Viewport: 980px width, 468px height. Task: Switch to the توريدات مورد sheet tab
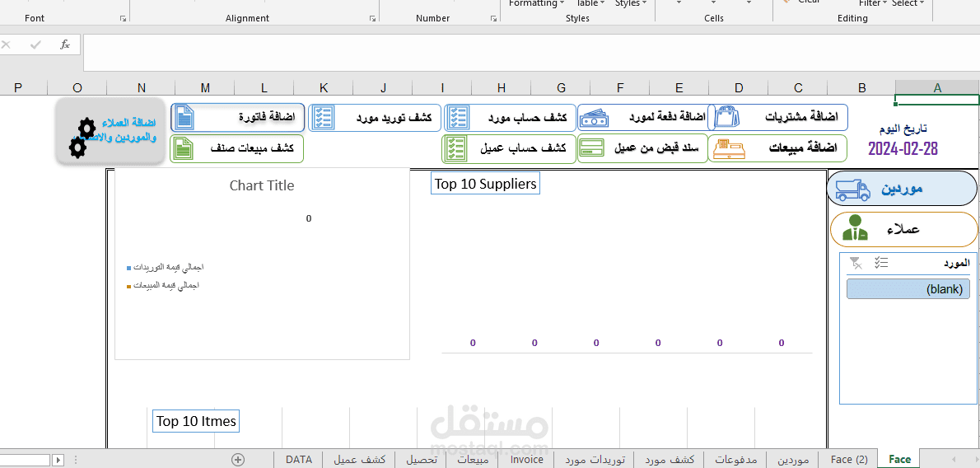595,460
